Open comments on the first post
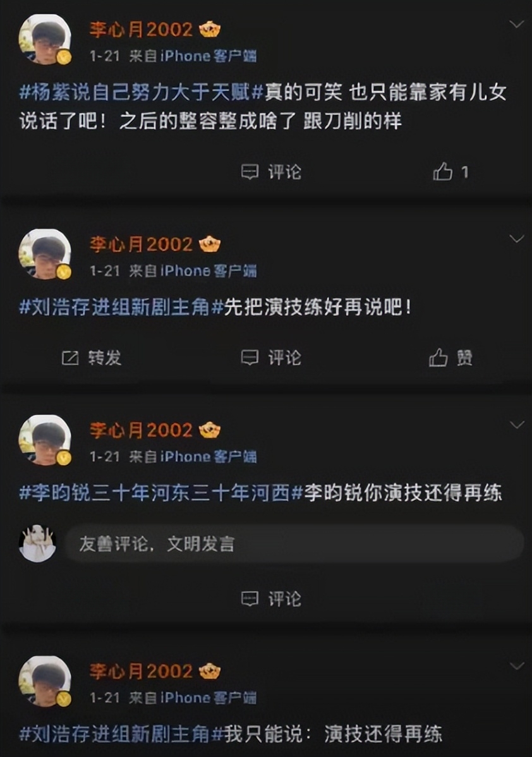 (271, 172)
